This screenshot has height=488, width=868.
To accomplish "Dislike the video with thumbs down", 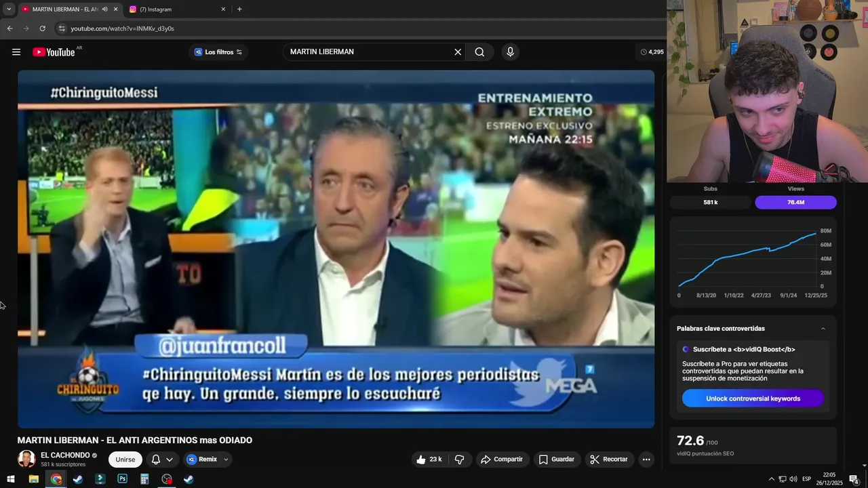I will (x=459, y=460).
